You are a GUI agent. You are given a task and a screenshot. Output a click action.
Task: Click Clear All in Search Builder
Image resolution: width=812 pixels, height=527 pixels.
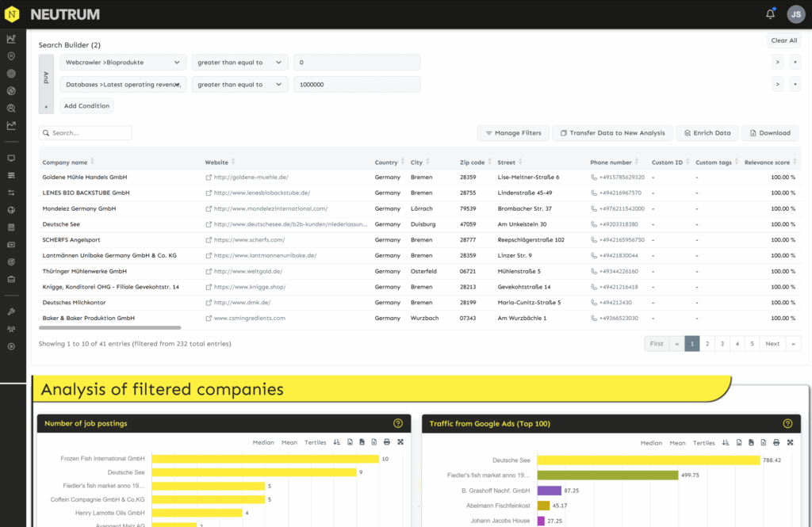[783, 40]
